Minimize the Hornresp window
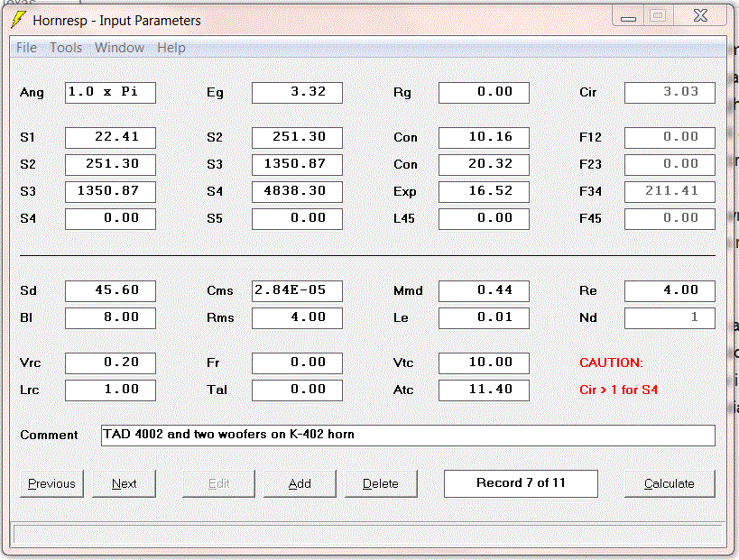The height and width of the screenshot is (560, 739). click(x=628, y=16)
